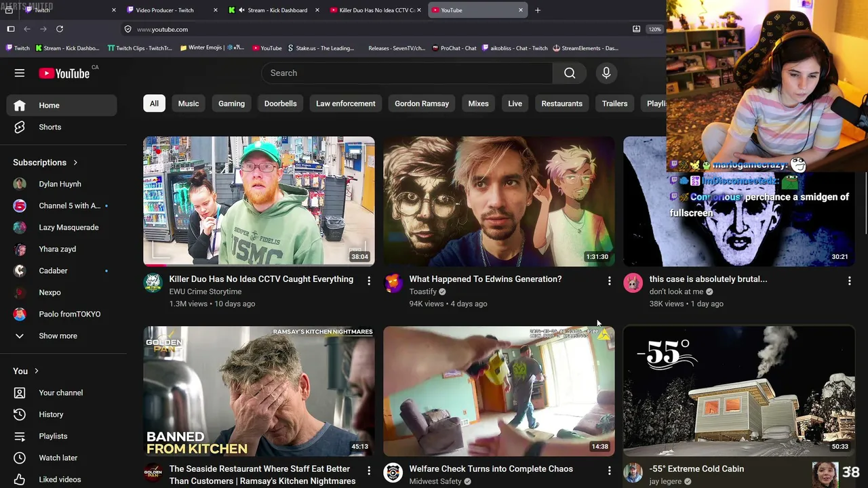
Task: Open Shorts from the sidebar
Action: pos(62,127)
